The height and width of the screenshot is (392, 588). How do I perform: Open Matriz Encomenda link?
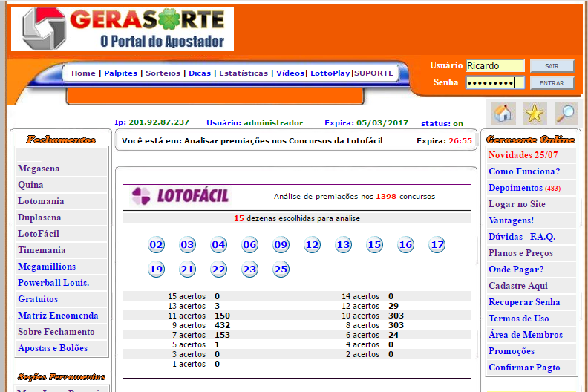(58, 316)
